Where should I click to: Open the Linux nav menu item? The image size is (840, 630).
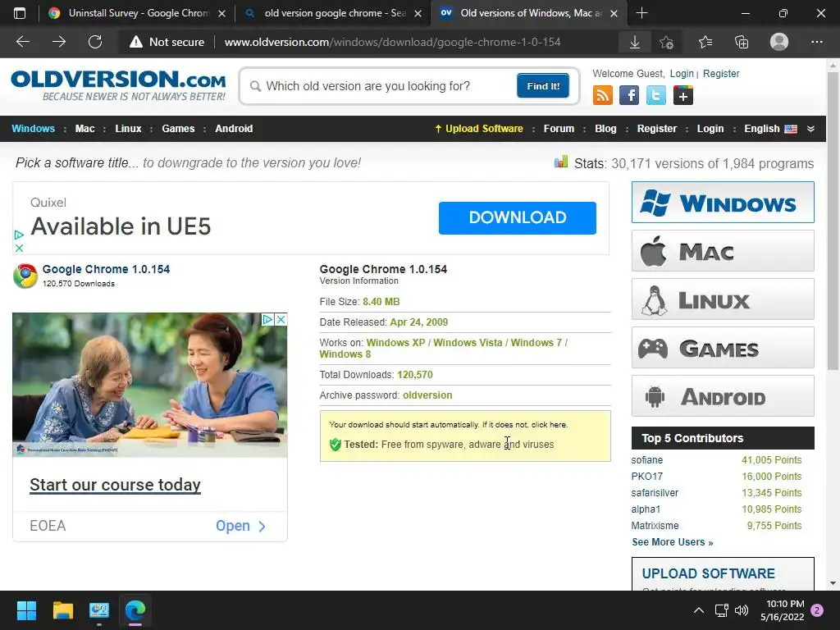tap(128, 129)
